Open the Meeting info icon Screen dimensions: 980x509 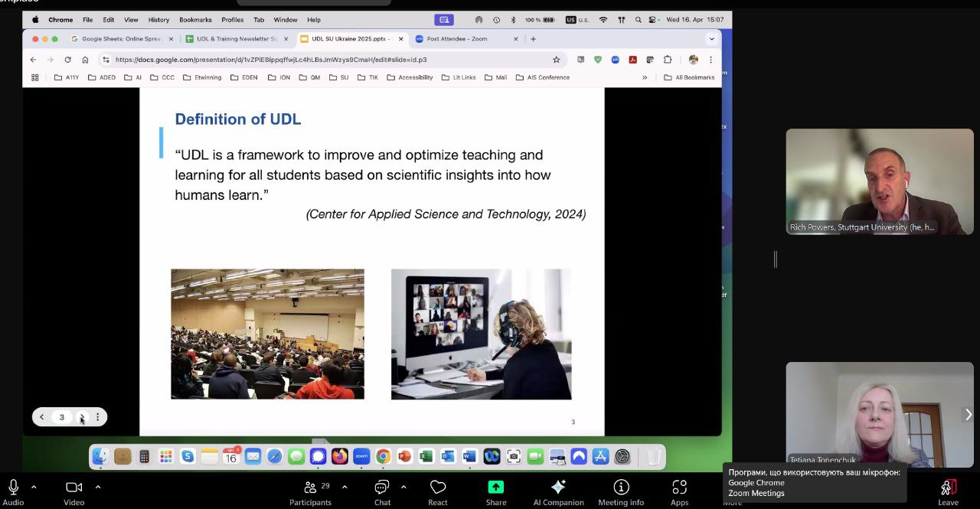coord(621,488)
